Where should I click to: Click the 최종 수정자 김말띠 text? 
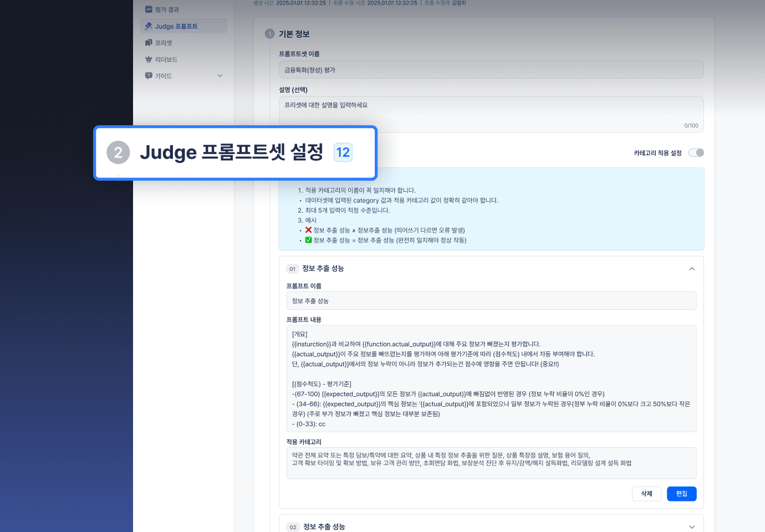click(446, 3)
